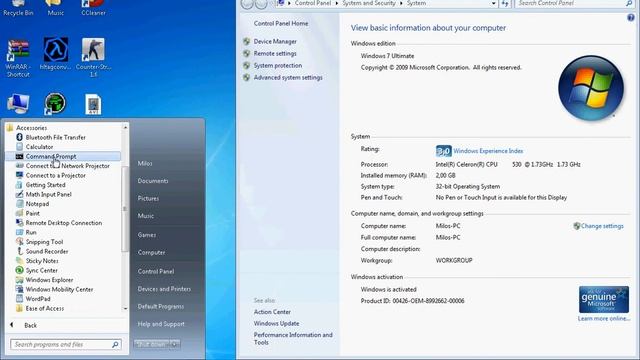This screenshot has height=360, width=640.
Task: Click the Sticky Notes icon
Action: pos(19,260)
